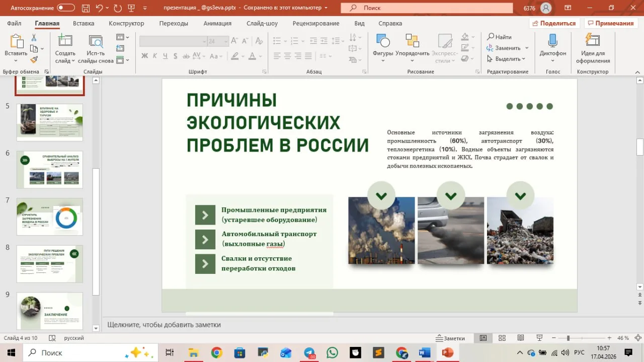Click the русский language status button

coord(74,338)
